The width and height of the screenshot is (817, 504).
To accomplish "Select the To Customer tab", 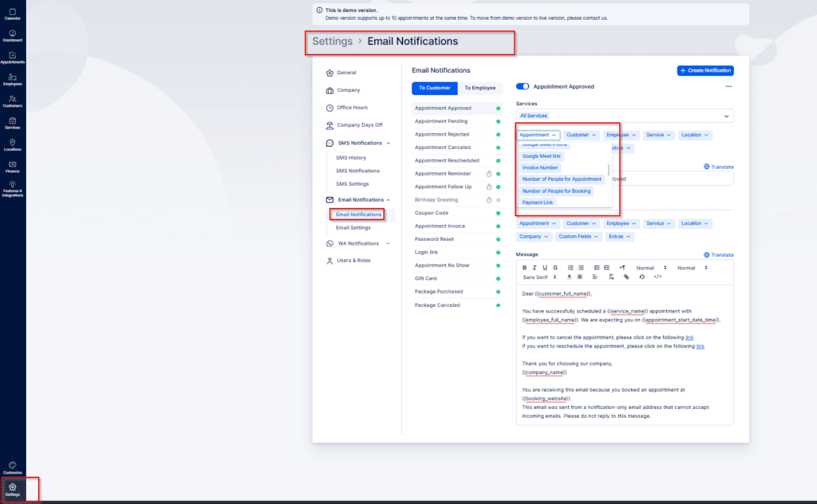I will [435, 88].
